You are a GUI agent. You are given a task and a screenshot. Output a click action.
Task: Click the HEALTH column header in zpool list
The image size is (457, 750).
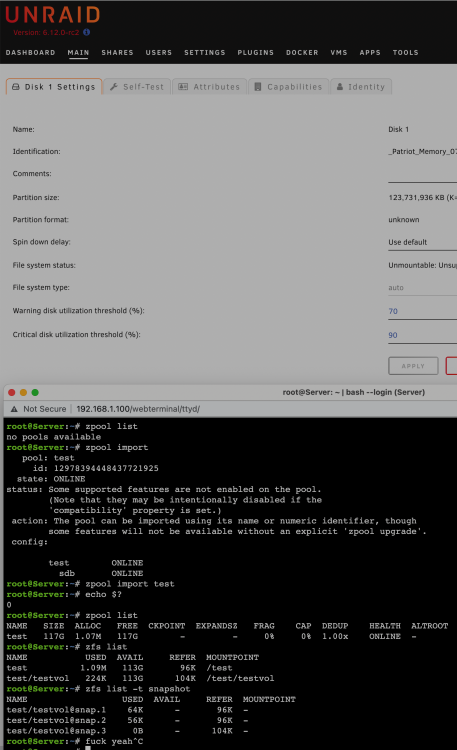[x=385, y=626]
